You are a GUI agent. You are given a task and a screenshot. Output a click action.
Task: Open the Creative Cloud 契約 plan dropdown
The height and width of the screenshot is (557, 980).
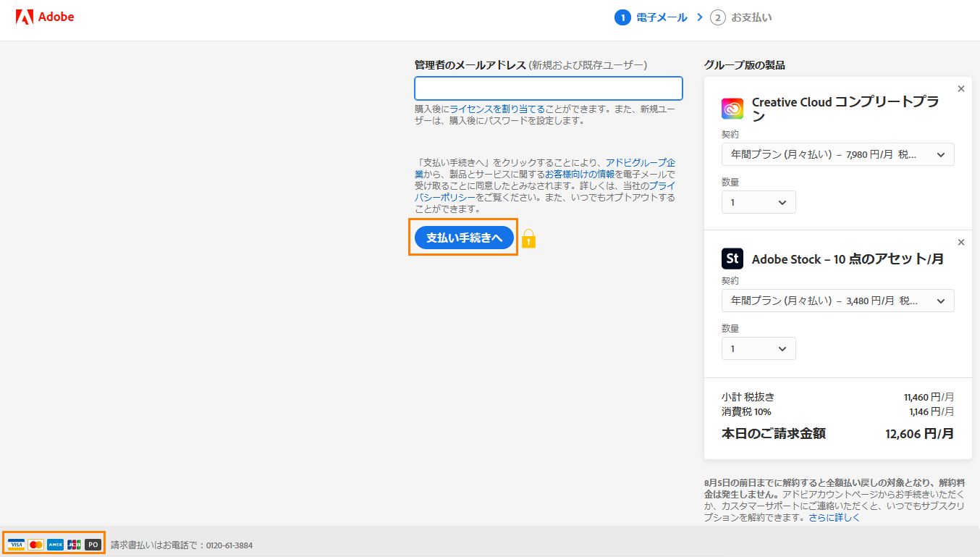pos(837,154)
